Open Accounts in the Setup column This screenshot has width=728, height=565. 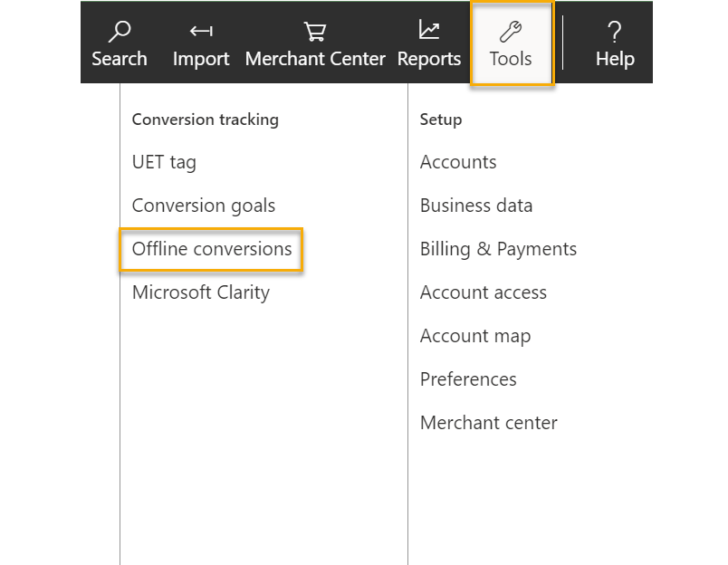[458, 162]
